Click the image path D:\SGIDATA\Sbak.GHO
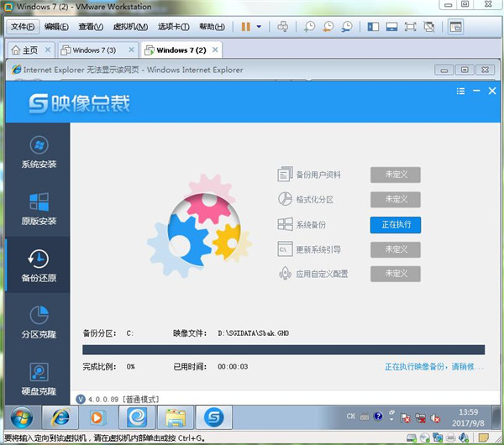Viewport: 504px width, 445px height. click(x=254, y=333)
